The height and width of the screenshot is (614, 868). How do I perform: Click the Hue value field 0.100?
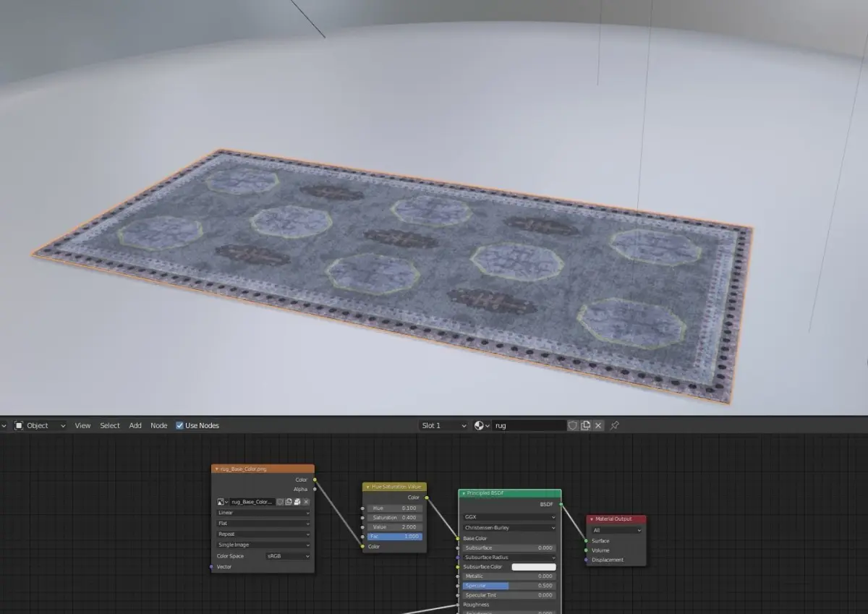pos(395,508)
